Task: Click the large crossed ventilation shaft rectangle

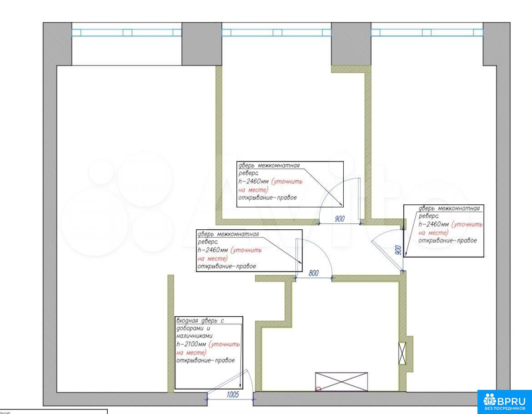Action: pos(341,381)
